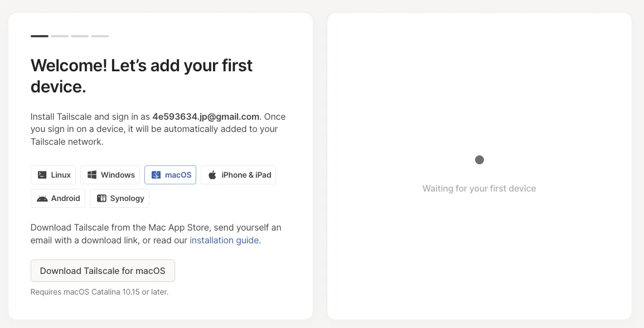Click the macOS Finder face icon
Screen dimensions: 644x328
(156, 175)
